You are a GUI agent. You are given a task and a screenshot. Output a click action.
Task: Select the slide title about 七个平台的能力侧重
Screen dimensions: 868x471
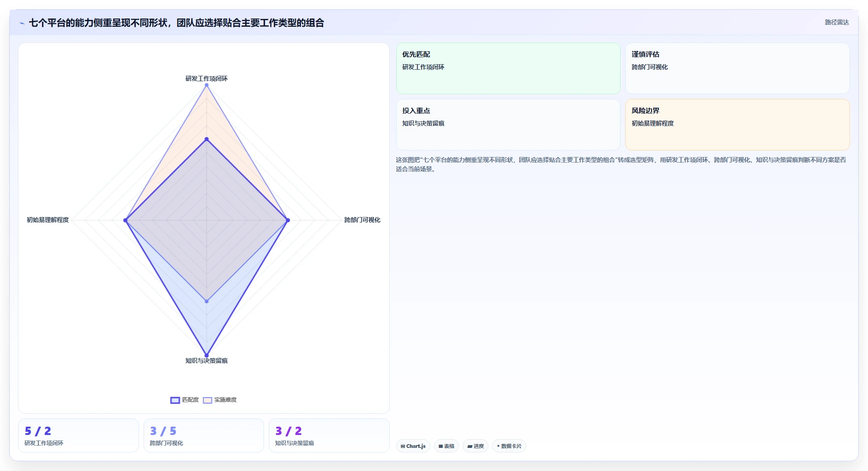(x=176, y=23)
